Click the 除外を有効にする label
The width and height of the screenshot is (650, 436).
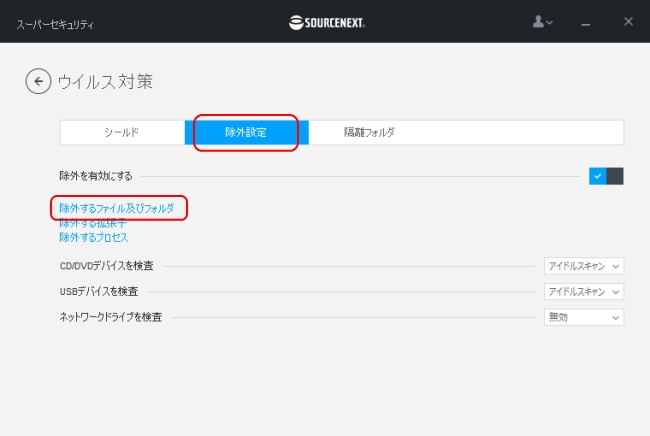click(x=96, y=176)
